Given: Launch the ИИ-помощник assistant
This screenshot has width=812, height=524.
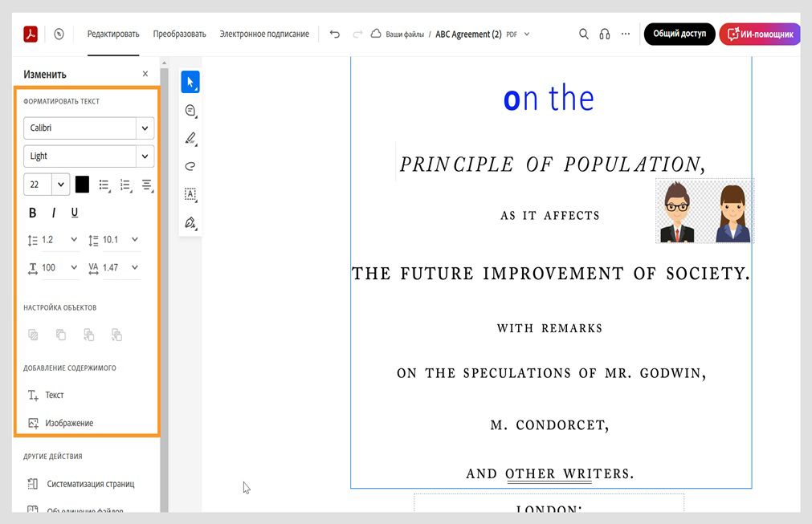Looking at the screenshot, I should pos(759,34).
